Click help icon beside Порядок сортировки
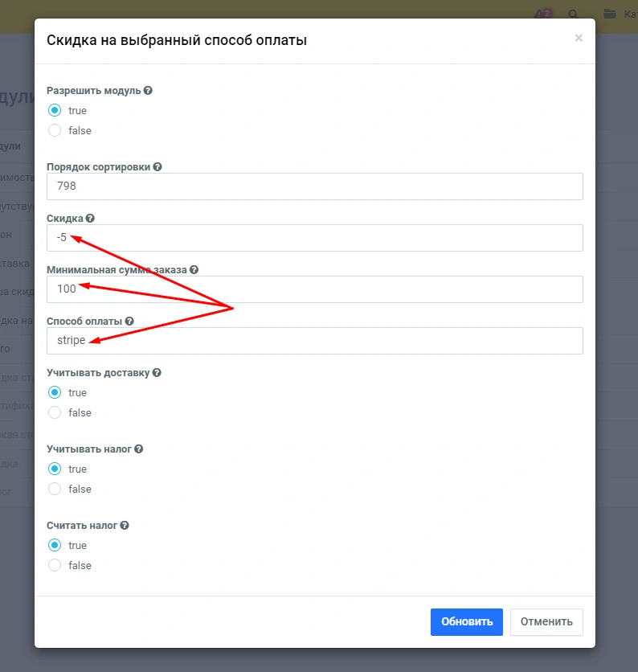 coord(157,167)
